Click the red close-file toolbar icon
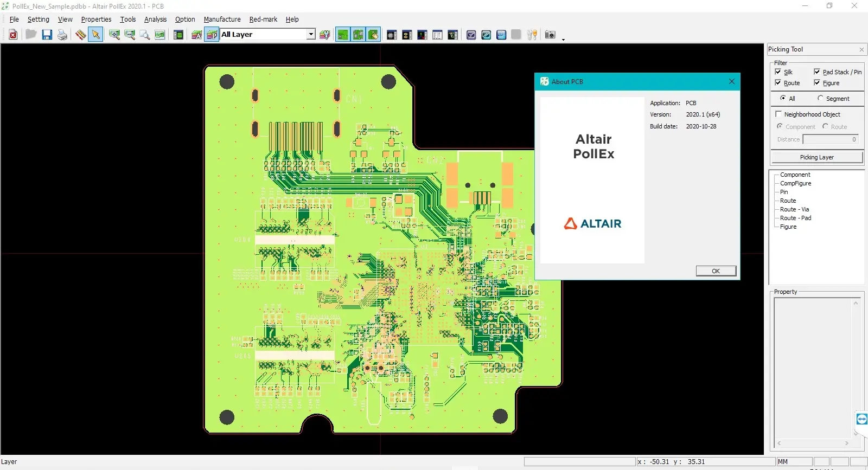The image size is (868, 470). coord(13,35)
